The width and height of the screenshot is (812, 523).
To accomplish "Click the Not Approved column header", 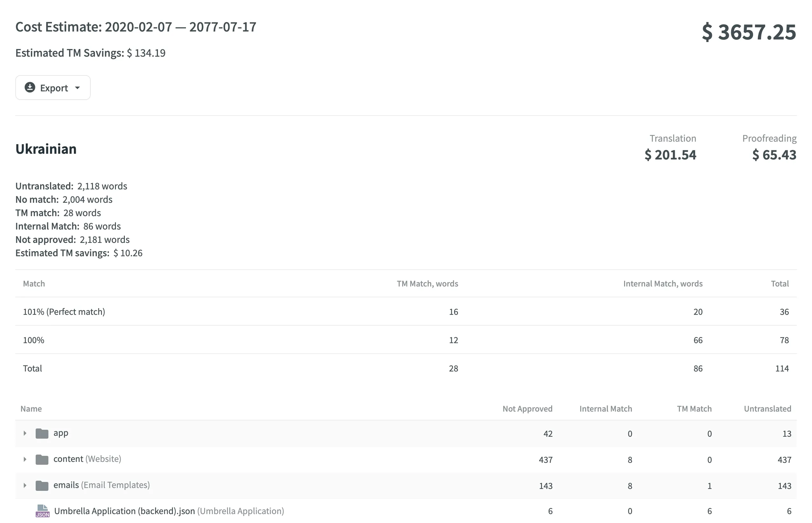I will coord(527,408).
